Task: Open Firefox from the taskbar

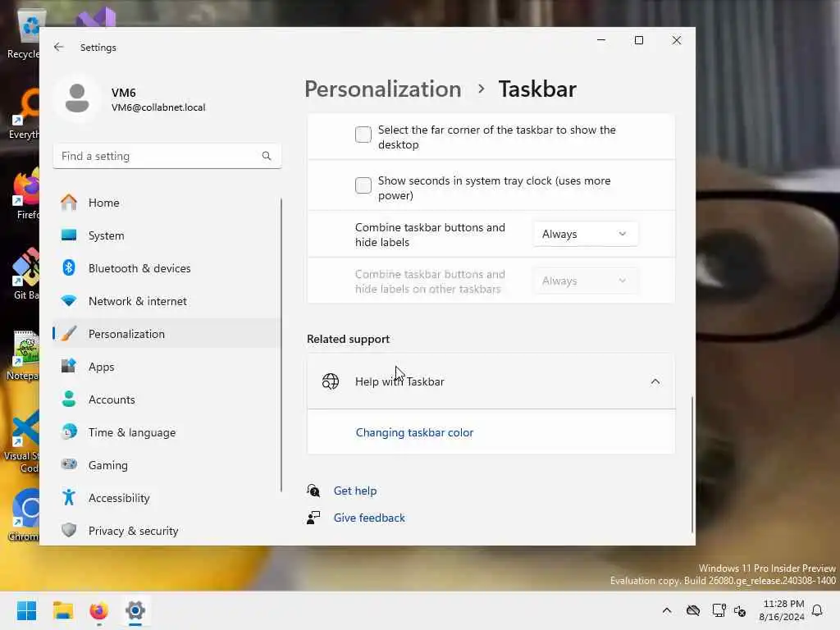Action: click(99, 610)
